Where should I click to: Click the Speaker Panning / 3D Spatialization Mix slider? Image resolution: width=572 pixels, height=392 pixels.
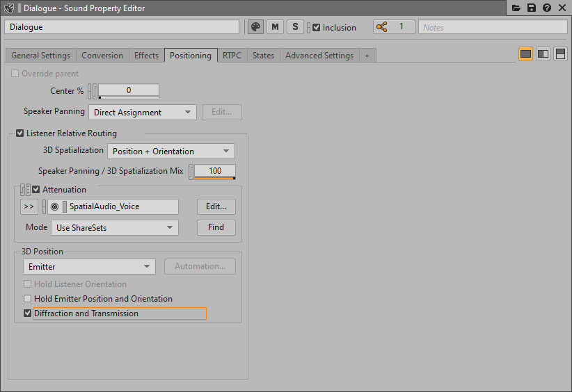point(214,171)
